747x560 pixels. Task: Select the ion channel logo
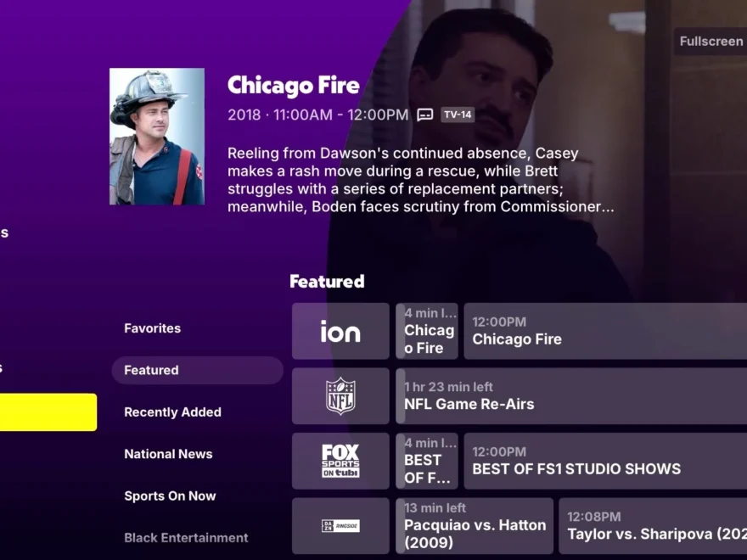pos(340,331)
